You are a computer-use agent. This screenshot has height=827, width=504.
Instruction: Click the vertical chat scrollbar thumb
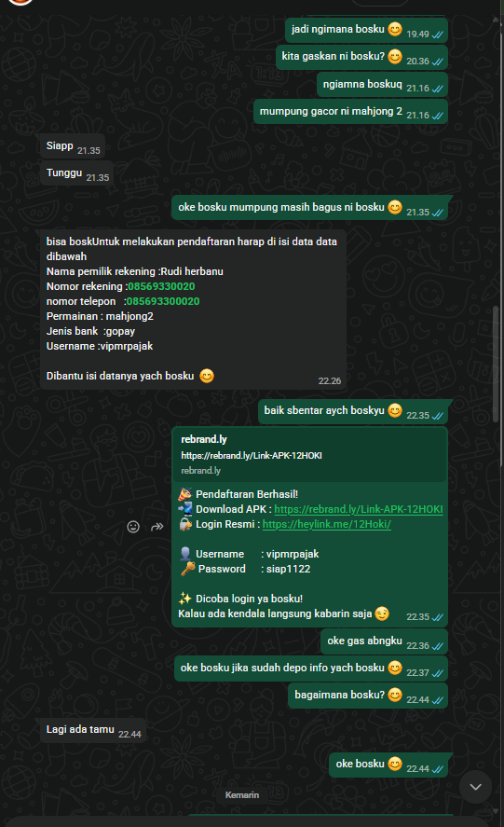(496, 364)
